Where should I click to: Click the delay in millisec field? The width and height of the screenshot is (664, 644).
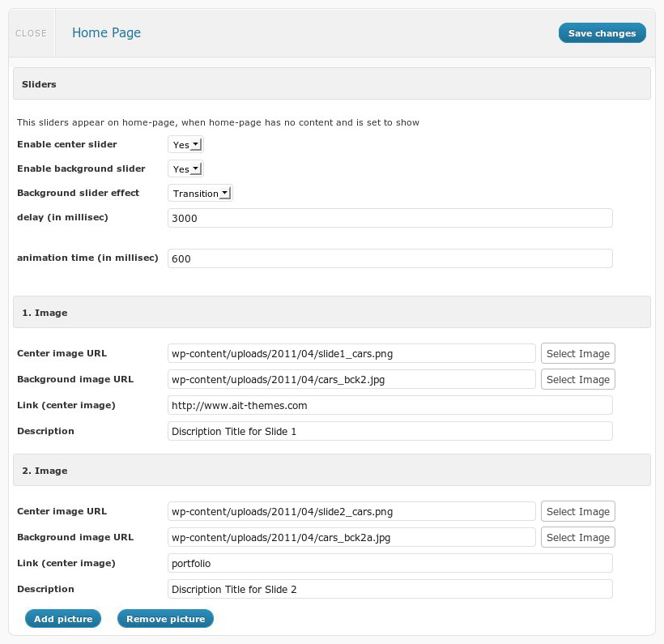(389, 218)
